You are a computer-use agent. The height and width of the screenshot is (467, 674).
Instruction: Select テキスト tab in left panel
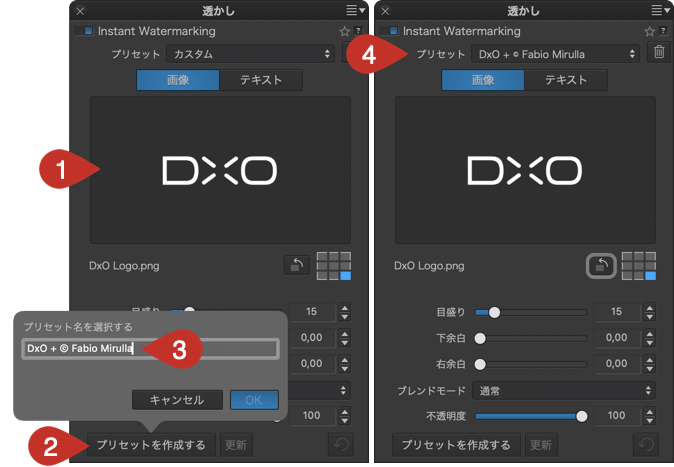(261, 80)
